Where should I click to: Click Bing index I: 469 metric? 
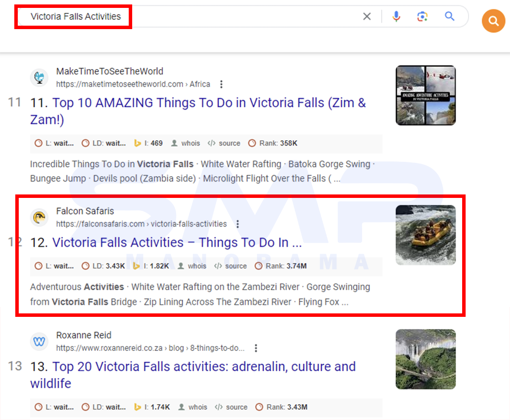[148, 143]
